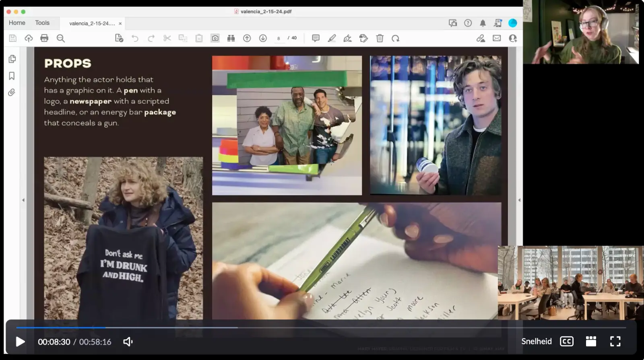Image resolution: width=644 pixels, height=360 pixels.
Task: Click the trash delete icon
Action: (380, 38)
